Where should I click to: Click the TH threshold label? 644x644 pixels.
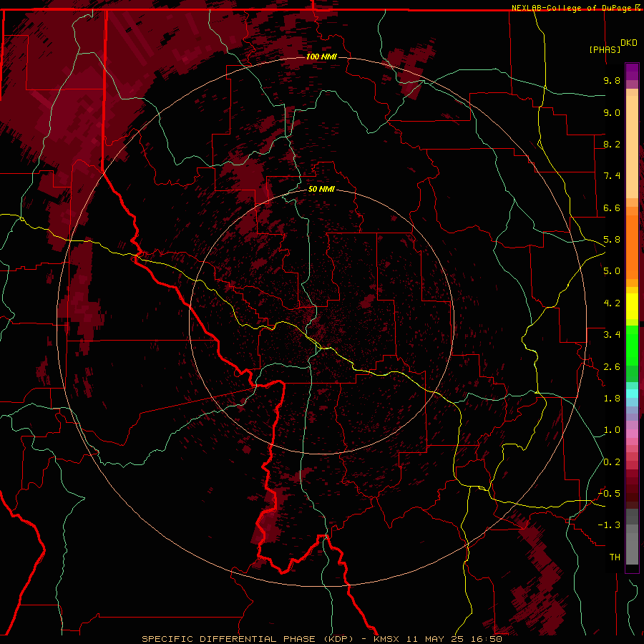[615, 557]
